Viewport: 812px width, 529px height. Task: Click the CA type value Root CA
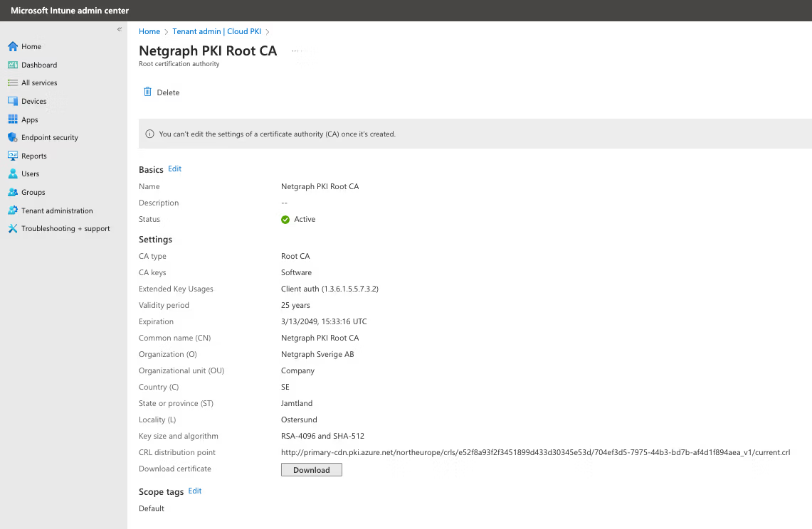[x=295, y=256]
